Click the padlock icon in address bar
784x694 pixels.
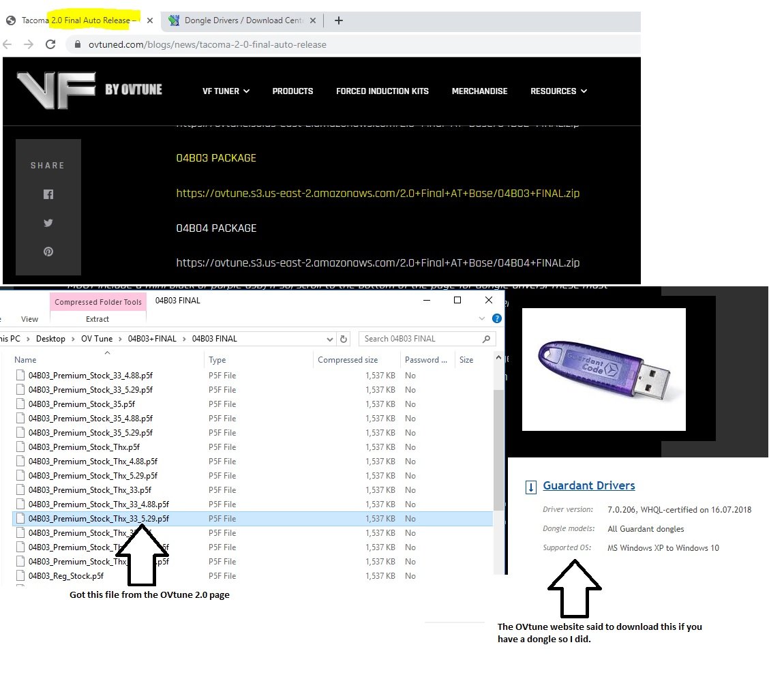78,44
